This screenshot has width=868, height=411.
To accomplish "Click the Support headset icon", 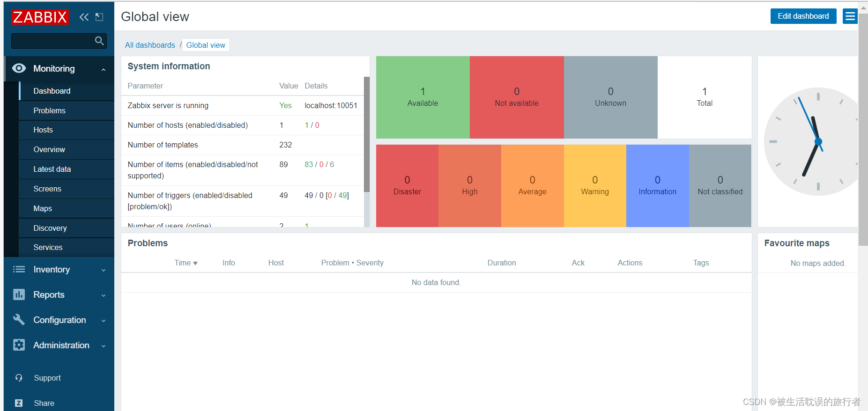I will tap(19, 378).
